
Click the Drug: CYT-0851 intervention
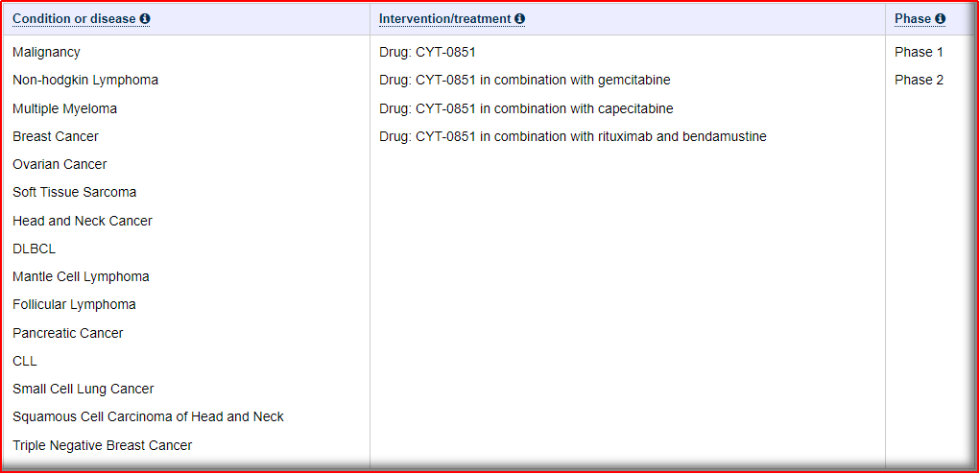(427, 52)
